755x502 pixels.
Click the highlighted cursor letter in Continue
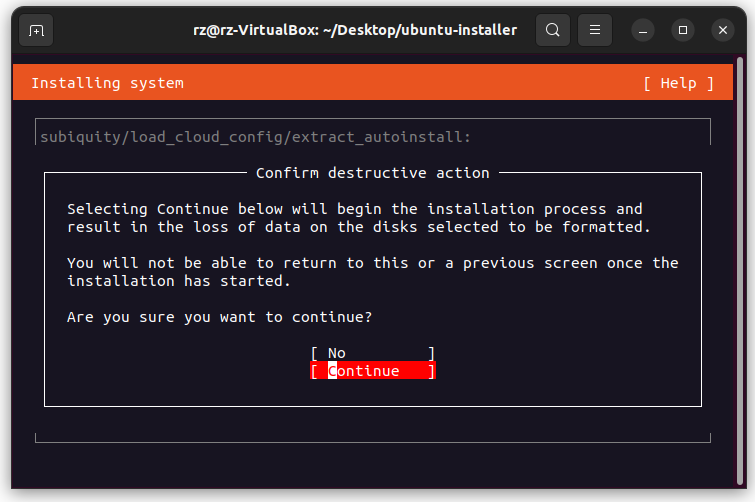tap(334, 371)
